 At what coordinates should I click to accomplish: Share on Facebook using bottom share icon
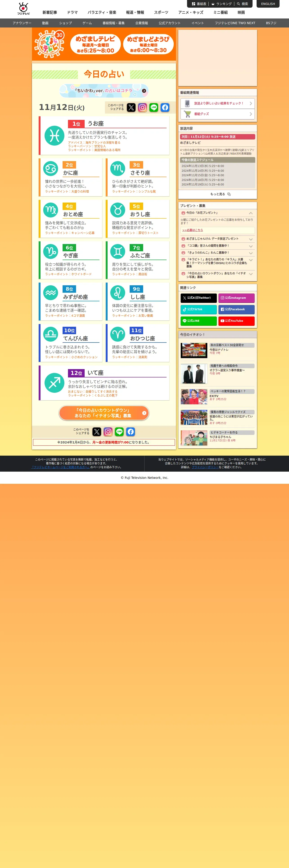131,432
